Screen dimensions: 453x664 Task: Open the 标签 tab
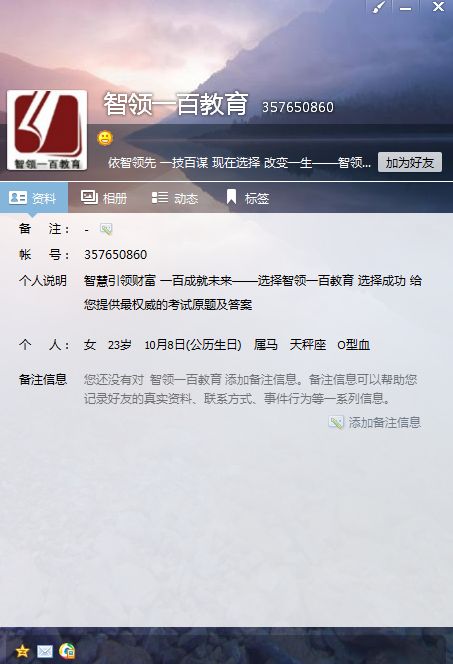248,198
